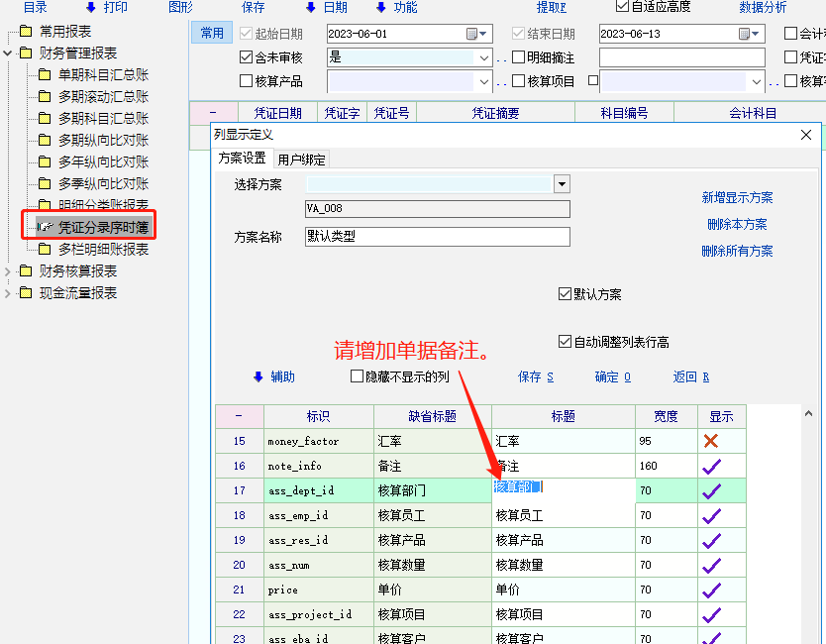Click the display checkmark in the note_info row
The width and height of the screenshot is (826, 644).
pyautogui.click(x=711, y=466)
